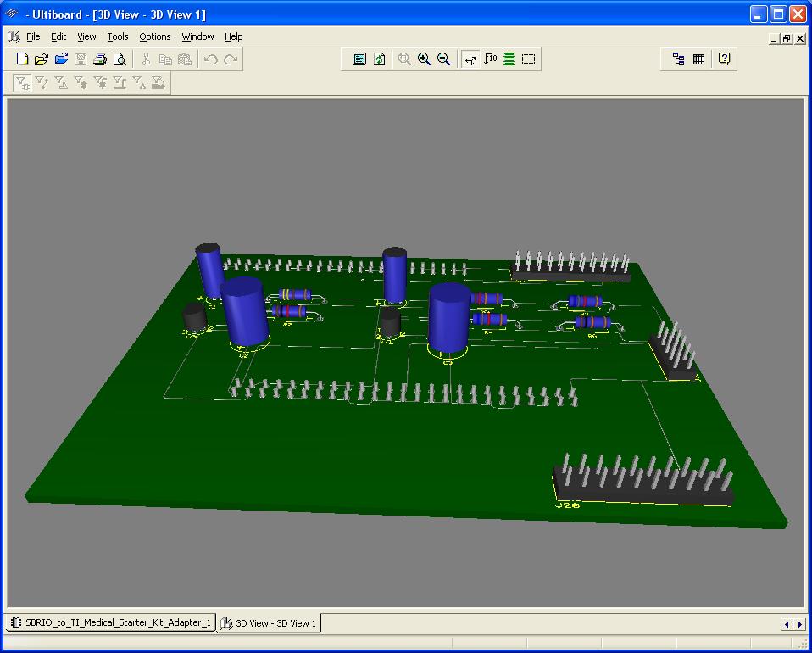
Task: Switch to SBRIO_to_TI_Medical_Starter_Kit_Adapter_1 tab
Action: tap(110, 622)
